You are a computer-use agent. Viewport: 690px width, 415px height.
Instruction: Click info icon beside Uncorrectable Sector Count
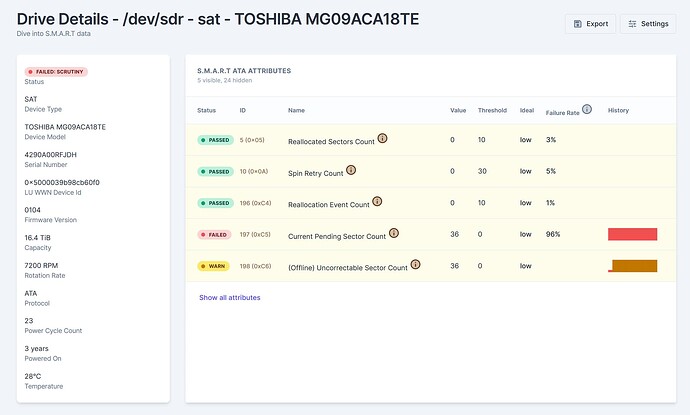415,265
